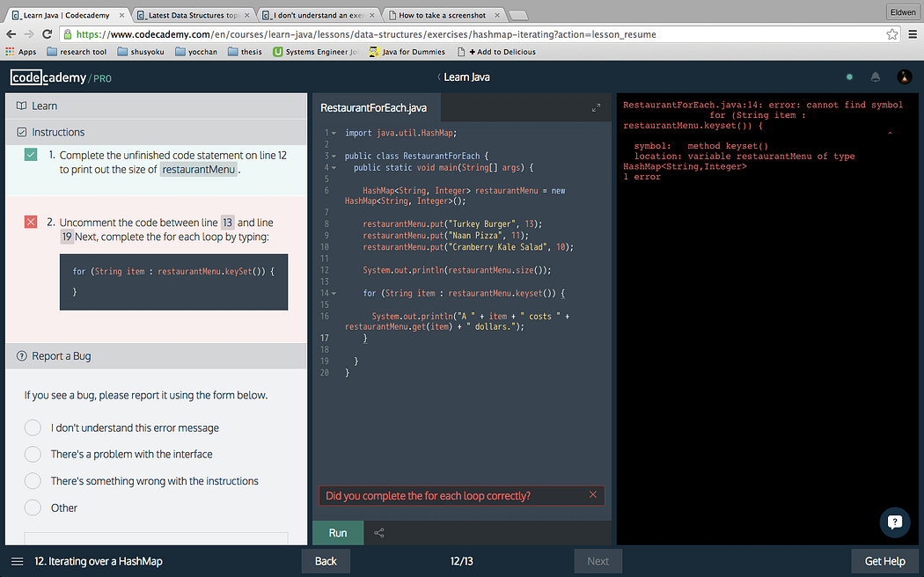Screen dimensions: 924x577
Task: Expand the code editor to fullscreen
Action: coord(596,107)
